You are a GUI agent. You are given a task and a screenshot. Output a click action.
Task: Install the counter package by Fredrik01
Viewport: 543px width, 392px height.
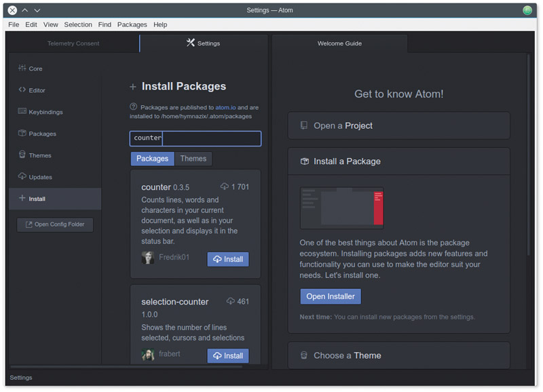[228, 259]
